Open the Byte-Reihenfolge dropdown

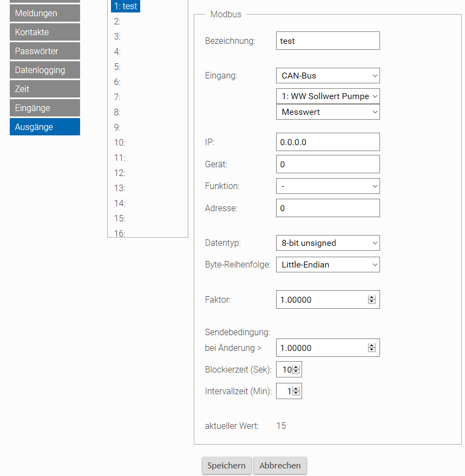tap(328, 264)
